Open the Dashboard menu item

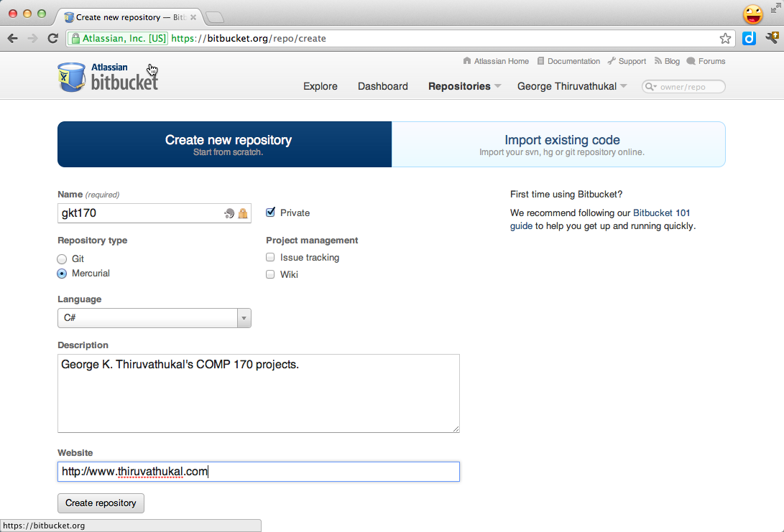click(382, 86)
